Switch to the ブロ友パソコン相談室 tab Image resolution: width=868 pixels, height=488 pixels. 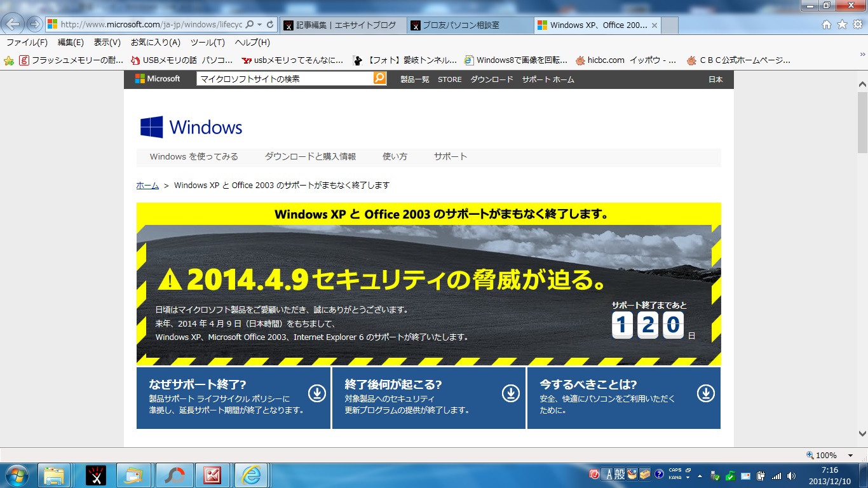click(470, 25)
